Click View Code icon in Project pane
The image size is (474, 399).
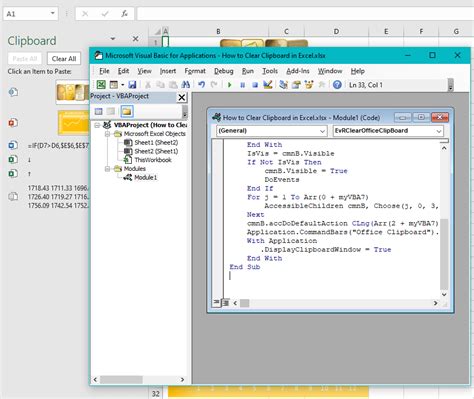pos(98,111)
